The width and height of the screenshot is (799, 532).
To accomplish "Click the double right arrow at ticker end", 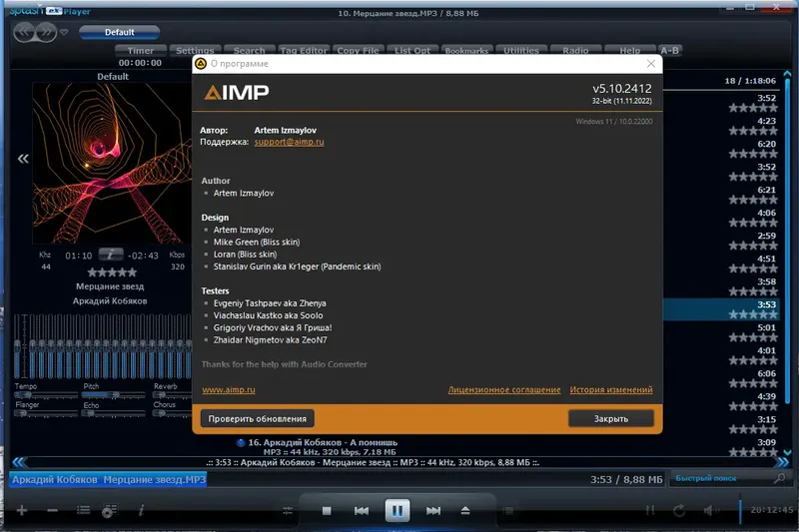I will tap(783, 462).
